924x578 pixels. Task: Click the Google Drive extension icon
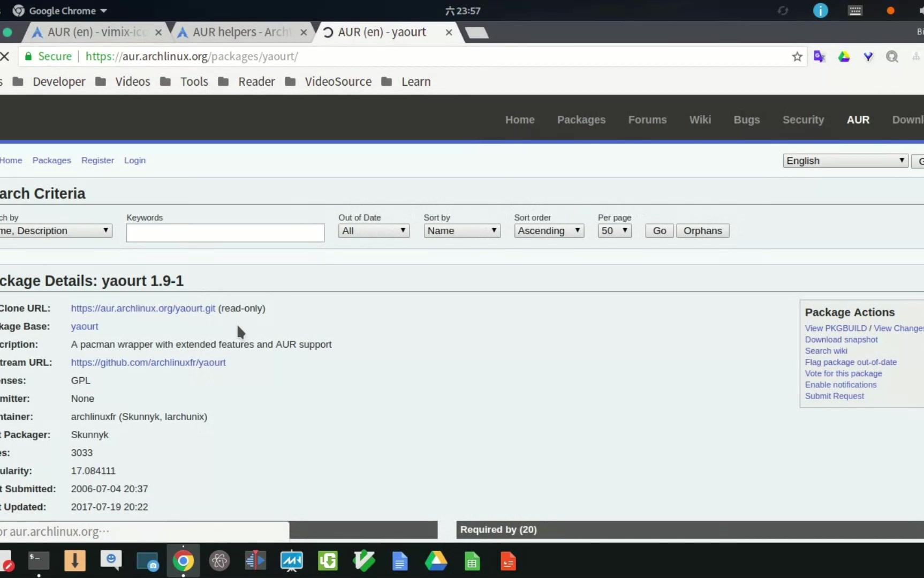point(844,56)
